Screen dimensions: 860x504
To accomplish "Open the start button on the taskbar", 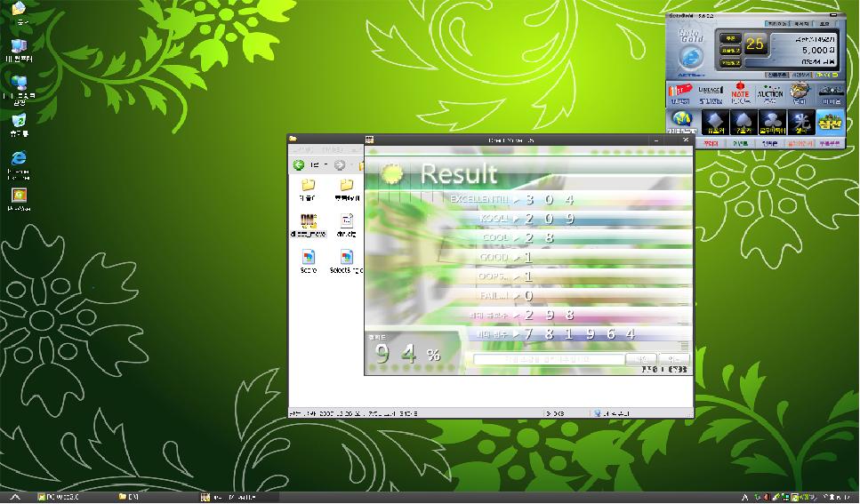I will 15,498.
